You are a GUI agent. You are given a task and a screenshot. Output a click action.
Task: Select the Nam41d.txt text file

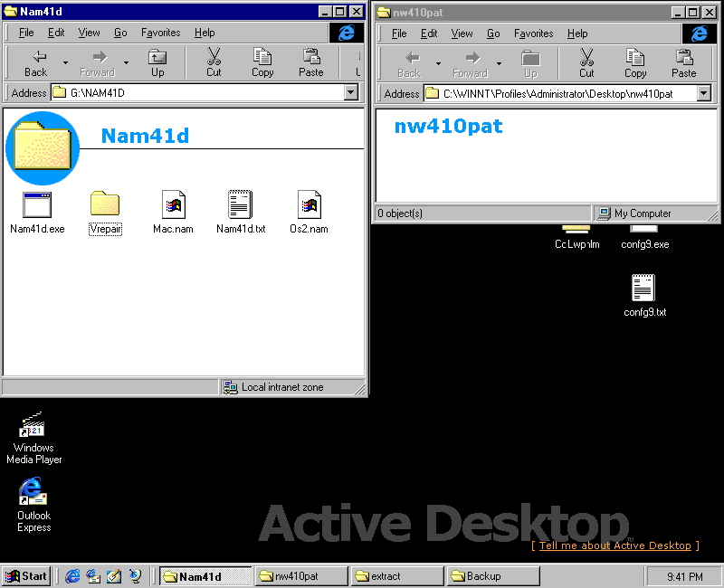click(x=241, y=212)
